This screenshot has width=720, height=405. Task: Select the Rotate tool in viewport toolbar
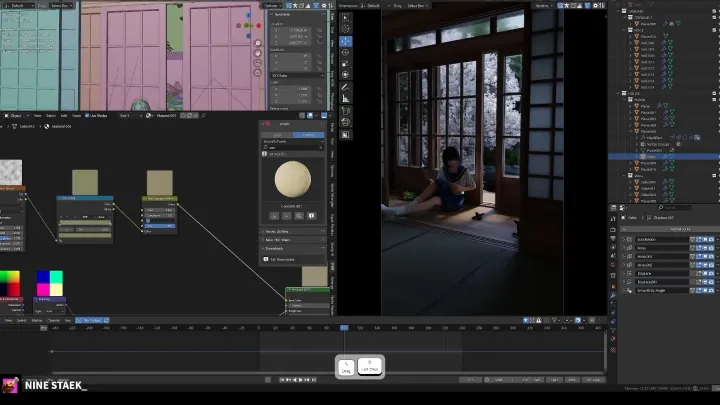(x=345, y=52)
